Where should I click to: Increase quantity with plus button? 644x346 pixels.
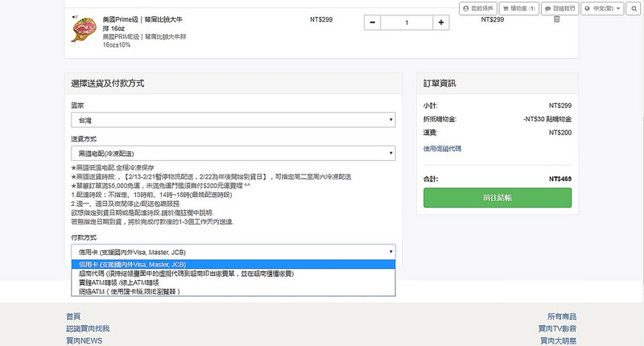coord(441,23)
